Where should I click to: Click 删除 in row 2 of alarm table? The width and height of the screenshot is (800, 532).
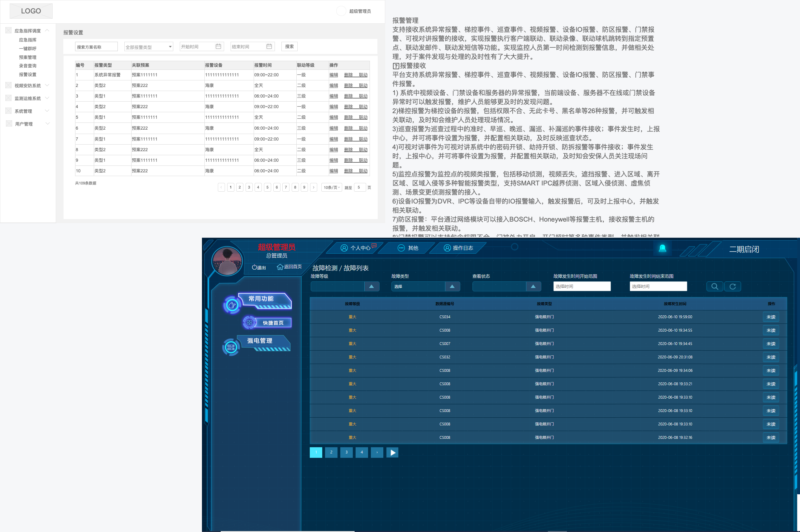click(x=348, y=85)
